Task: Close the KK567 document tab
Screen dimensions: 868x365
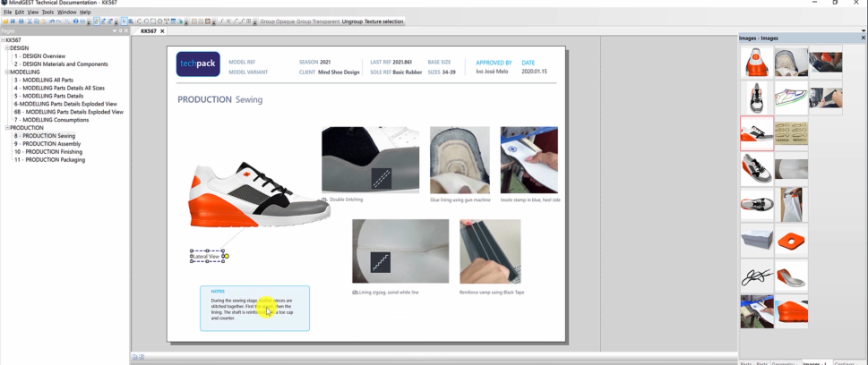Action: tap(162, 31)
